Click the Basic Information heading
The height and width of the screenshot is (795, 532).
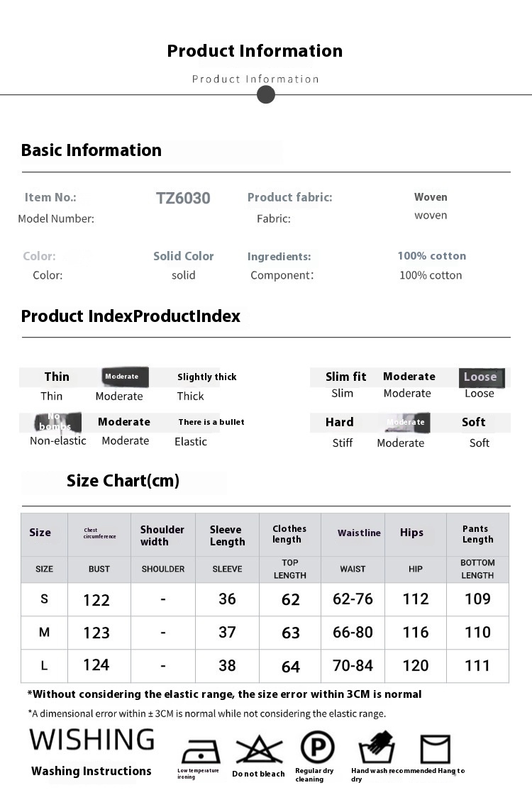(x=92, y=150)
